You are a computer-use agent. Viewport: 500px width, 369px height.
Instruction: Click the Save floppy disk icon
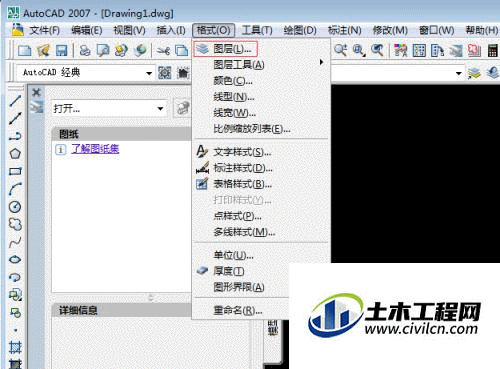62,51
